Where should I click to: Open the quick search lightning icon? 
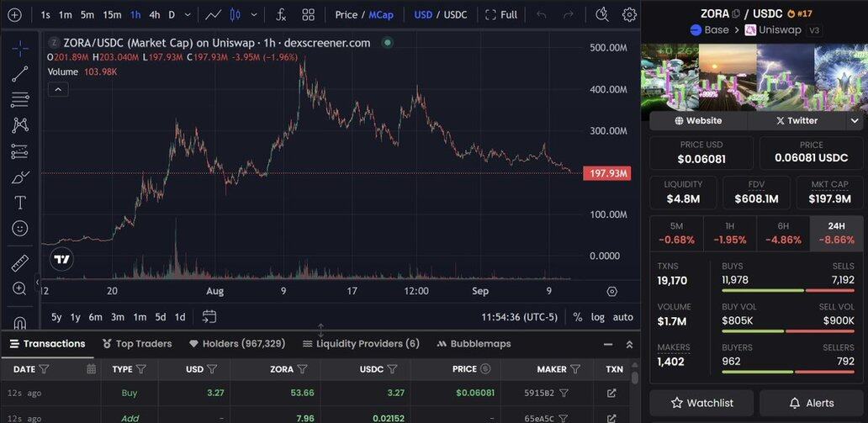[602, 15]
